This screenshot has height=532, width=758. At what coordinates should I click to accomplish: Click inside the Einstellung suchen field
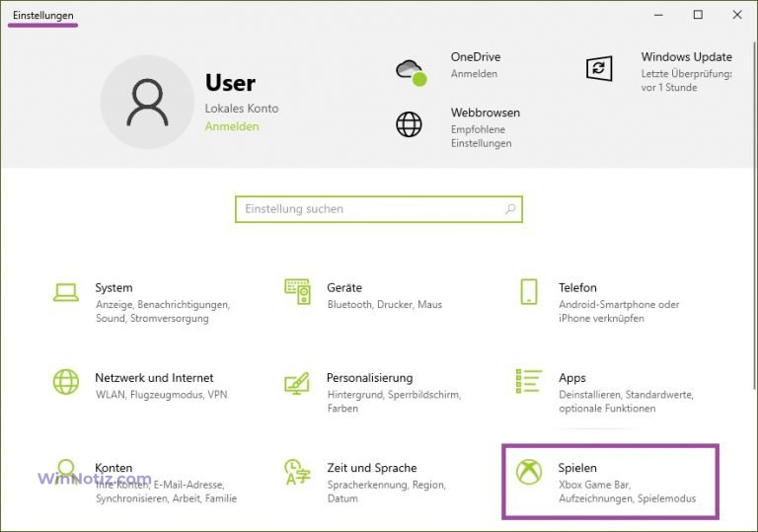point(370,209)
